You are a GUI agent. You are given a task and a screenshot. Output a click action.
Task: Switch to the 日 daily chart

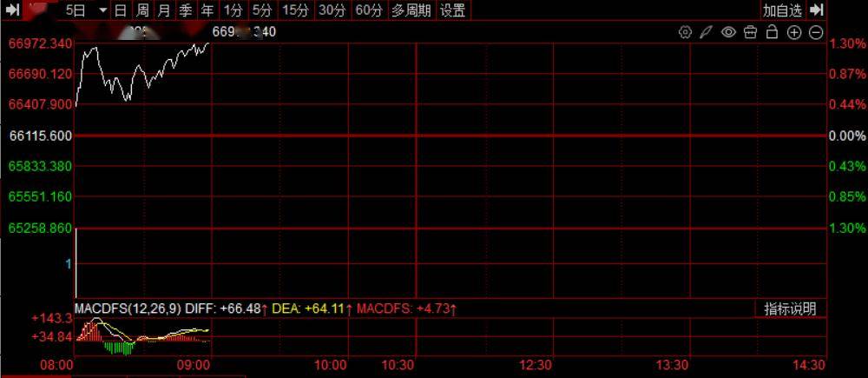click(x=121, y=10)
